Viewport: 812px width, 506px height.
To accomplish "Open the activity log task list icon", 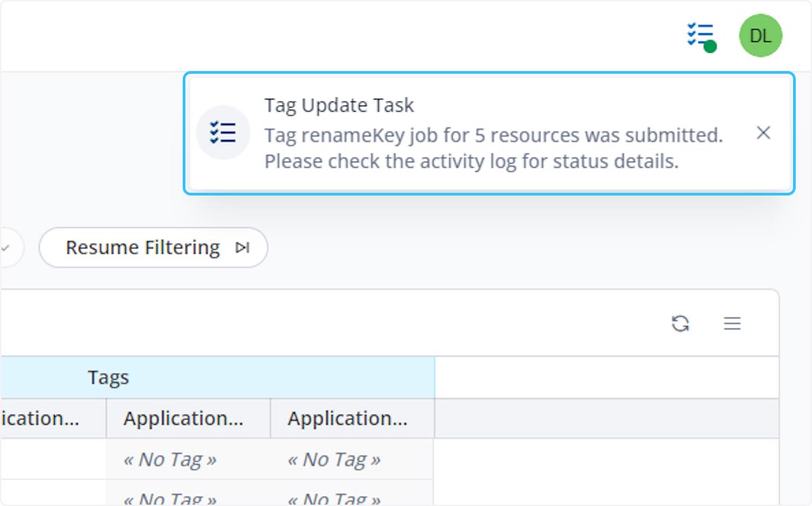I will pyautogui.click(x=700, y=35).
